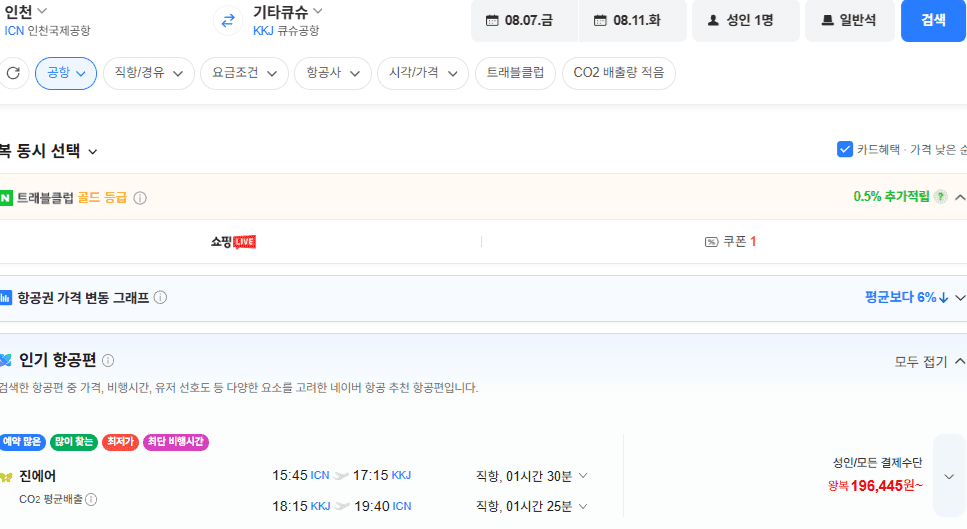The image size is (967, 529).
Task: Select departure date 08.07.금
Action: 525,20
